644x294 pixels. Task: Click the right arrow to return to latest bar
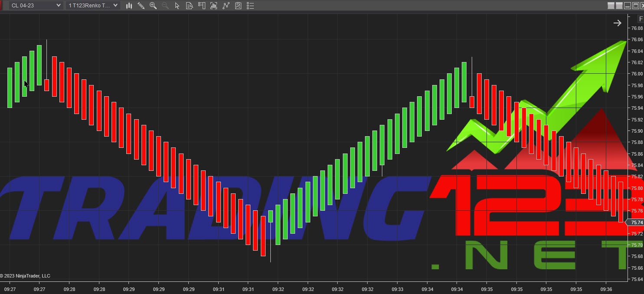[617, 23]
